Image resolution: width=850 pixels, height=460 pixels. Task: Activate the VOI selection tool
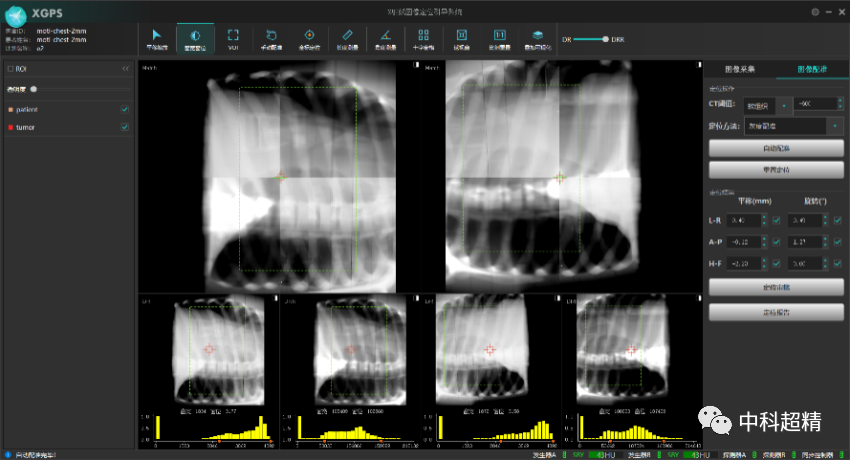[x=233, y=37]
